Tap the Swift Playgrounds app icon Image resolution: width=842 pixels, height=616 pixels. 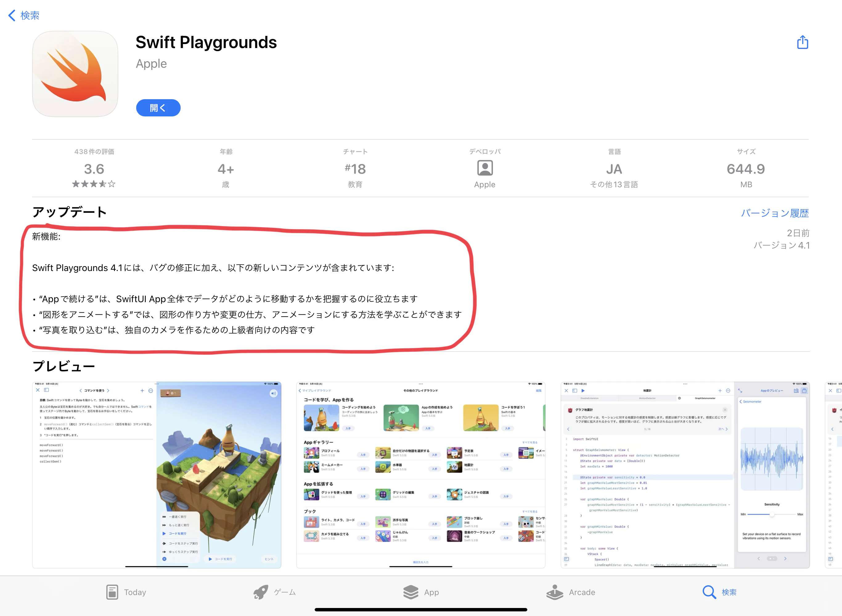(x=76, y=74)
